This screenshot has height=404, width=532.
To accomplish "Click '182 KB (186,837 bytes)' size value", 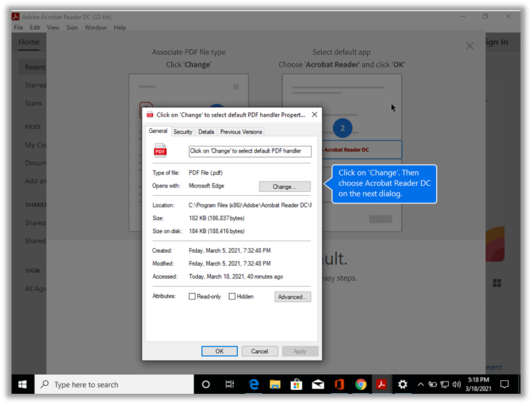I will [x=216, y=218].
